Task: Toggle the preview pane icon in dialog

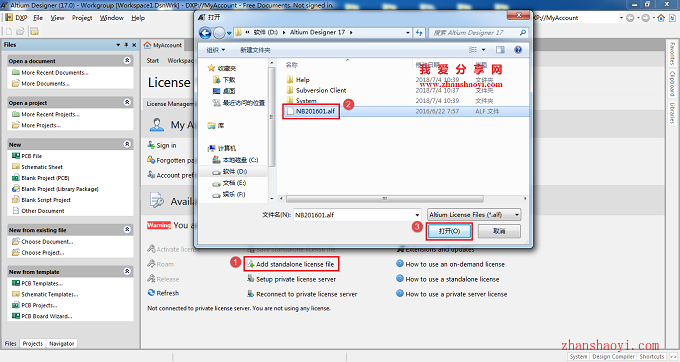Action: pyautogui.click(x=500, y=50)
